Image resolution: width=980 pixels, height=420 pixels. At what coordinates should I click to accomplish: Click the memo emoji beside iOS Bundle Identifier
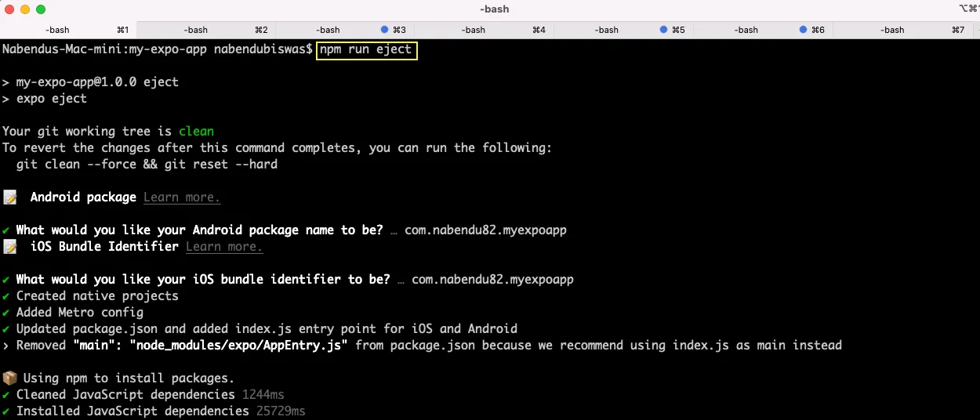point(9,247)
